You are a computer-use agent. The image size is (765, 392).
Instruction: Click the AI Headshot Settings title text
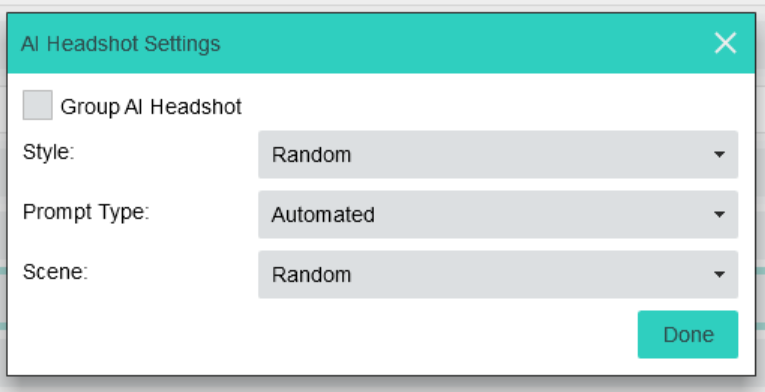[x=121, y=43]
